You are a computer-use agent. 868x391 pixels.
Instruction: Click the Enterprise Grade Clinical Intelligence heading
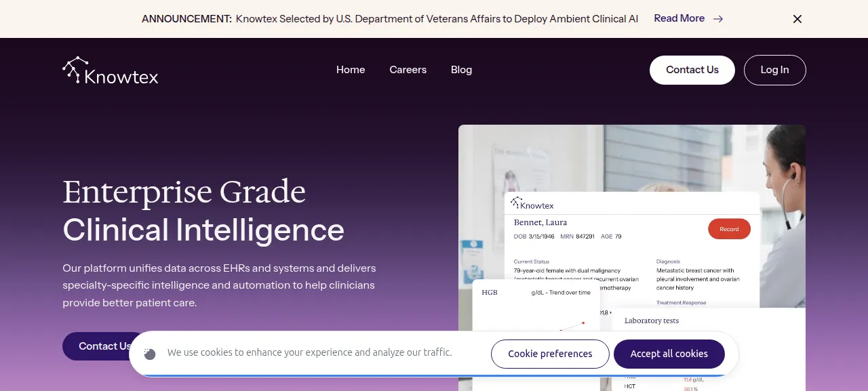(x=203, y=211)
